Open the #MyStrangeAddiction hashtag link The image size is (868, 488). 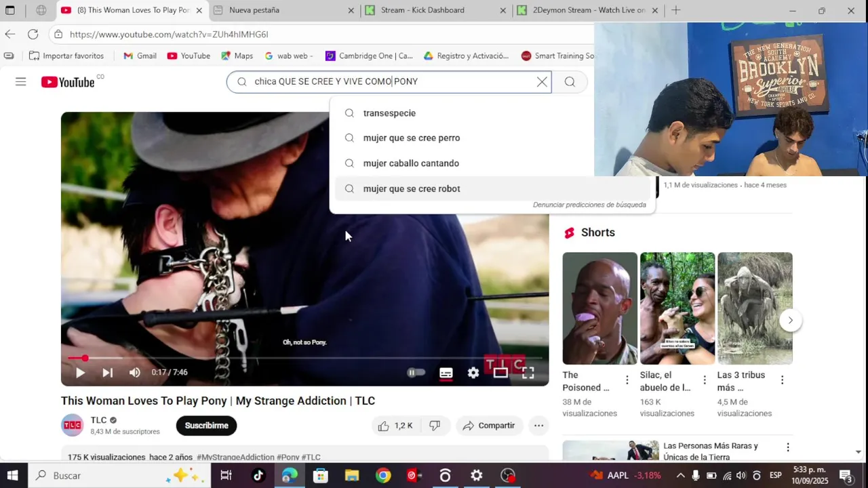tap(235, 457)
